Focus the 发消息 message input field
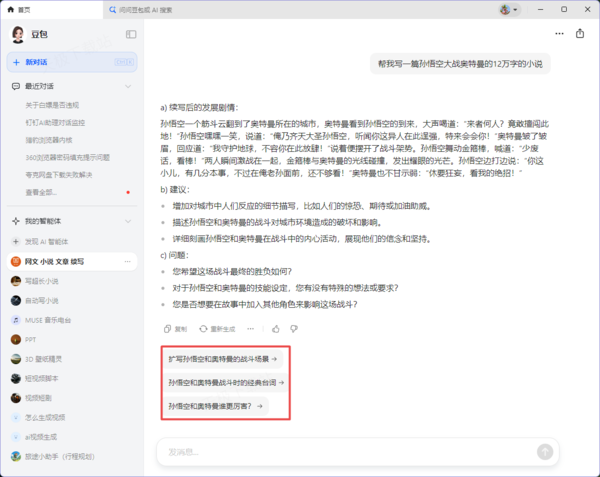The image size is (600, 477). point(340,451)
